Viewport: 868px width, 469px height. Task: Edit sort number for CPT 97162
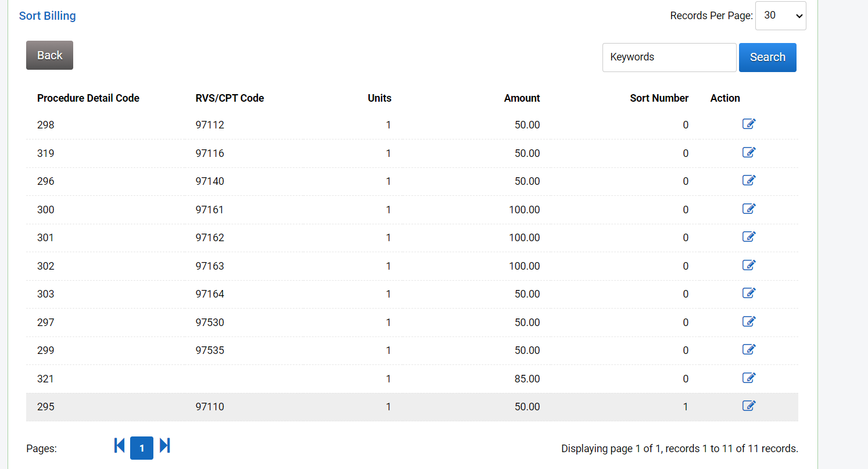[x=749, y=237]
